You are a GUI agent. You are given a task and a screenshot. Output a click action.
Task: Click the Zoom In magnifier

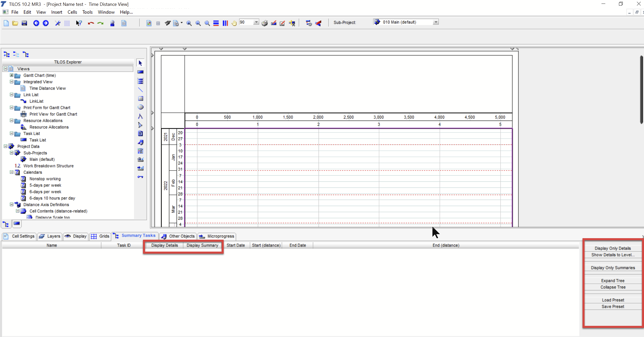(189, 23)
